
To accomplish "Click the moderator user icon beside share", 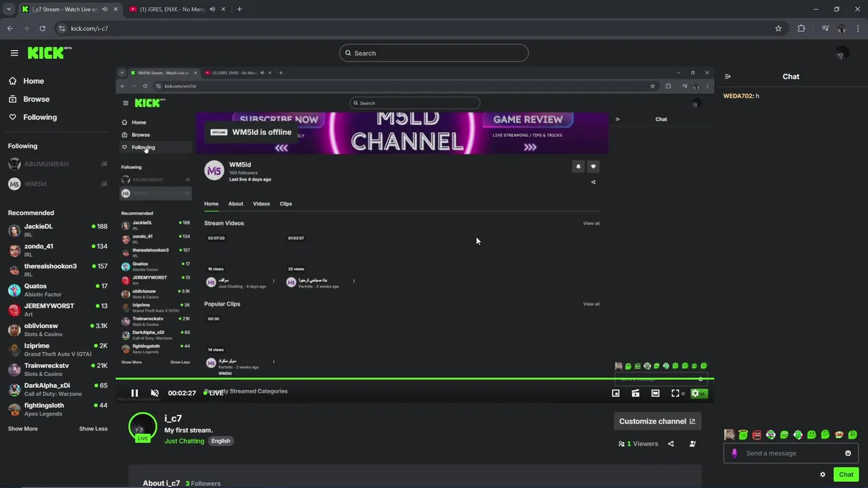I will tap(692, 444).
